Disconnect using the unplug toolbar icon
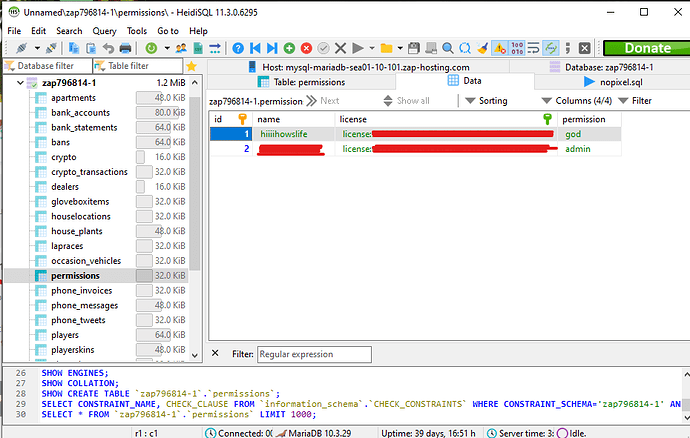This screenshot has width=690, height=438. point(51,48)
